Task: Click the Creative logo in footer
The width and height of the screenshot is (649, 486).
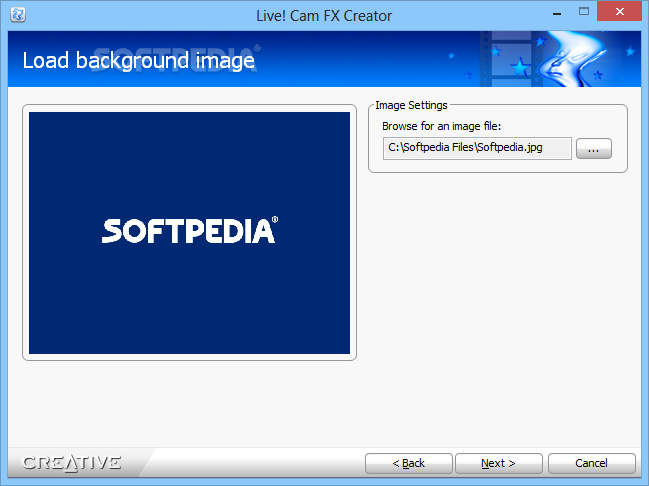Action: pos(72,463)
